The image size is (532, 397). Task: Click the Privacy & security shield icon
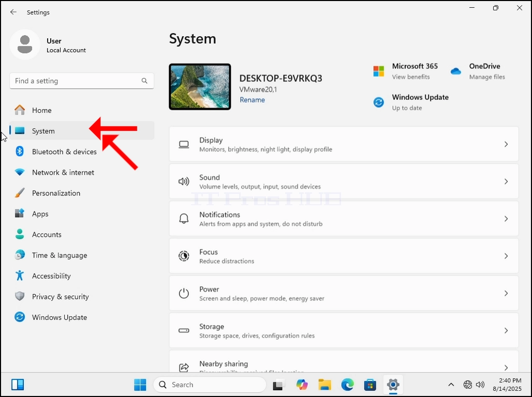click(x=20, y=296)
